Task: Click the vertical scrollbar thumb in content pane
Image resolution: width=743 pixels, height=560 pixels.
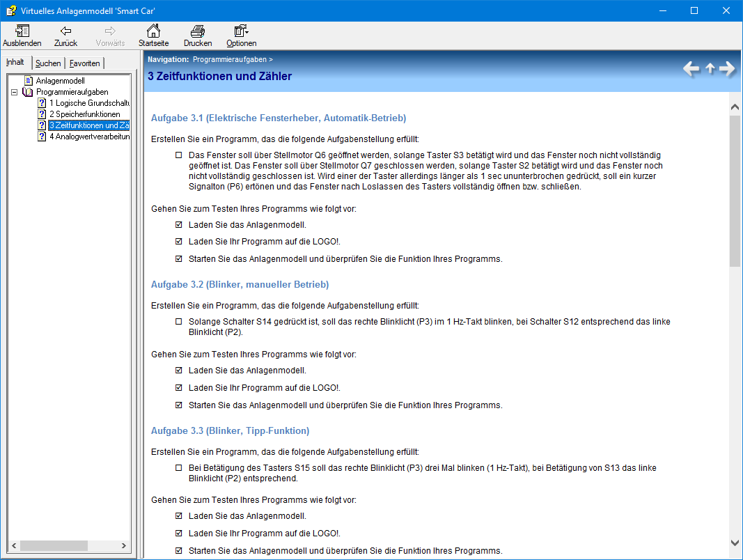Action: coord(735,191)
